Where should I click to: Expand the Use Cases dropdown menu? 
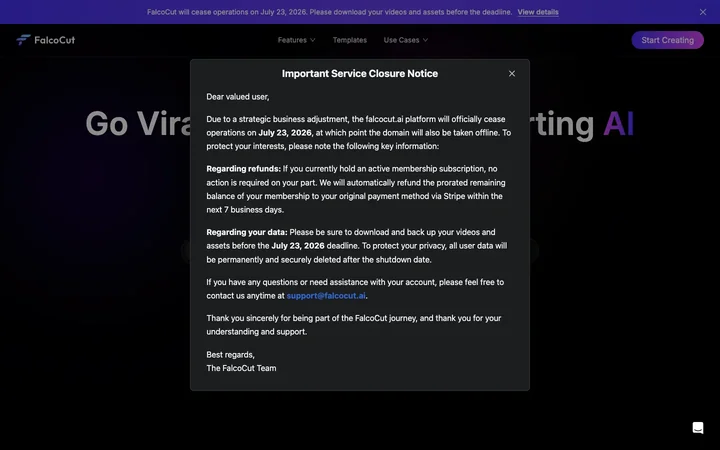(x=405, y=40)
